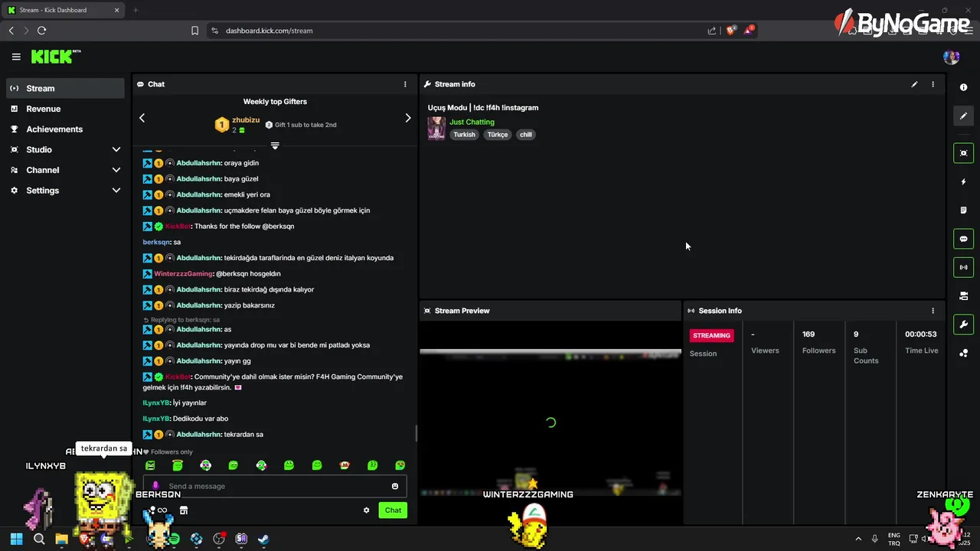The height and width of the screenshot is (551, 980).
Task: Click the Brave shields icon
Action: point(730,31)
